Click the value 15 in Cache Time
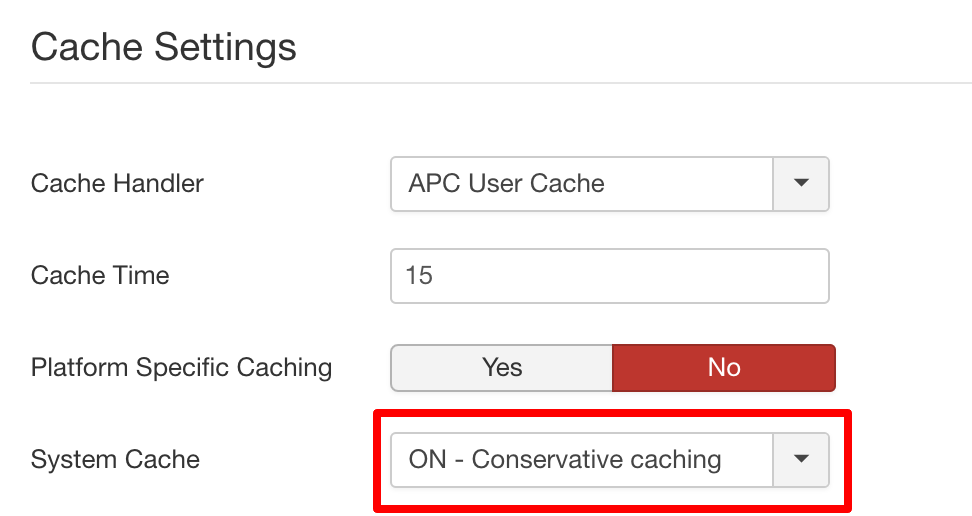The image size is (972, 516). (x=419, y=276)
